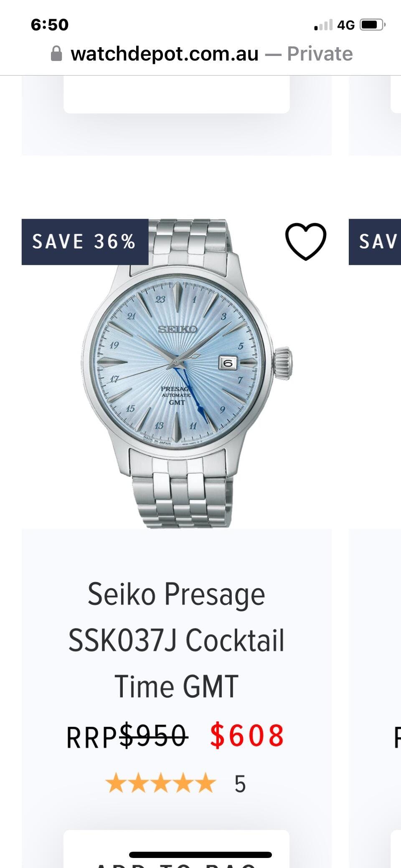
Task: Tap the white button in previous product card
Action: (x=176, y=94)
